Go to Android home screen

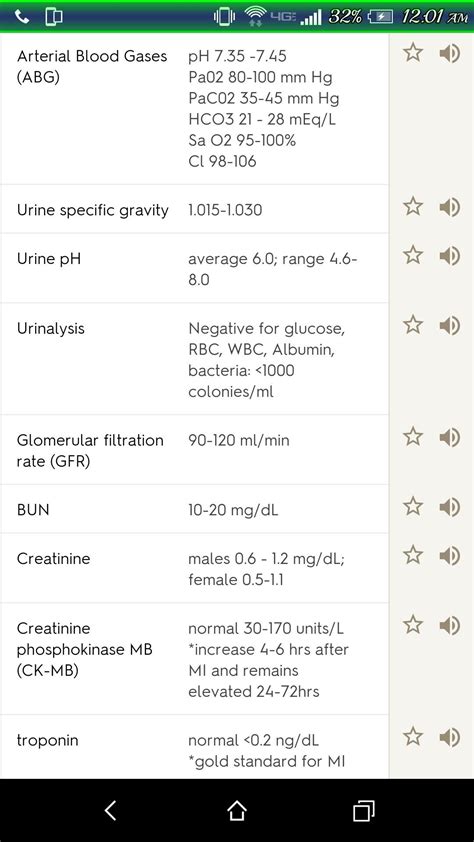click(x=237, y=810)
